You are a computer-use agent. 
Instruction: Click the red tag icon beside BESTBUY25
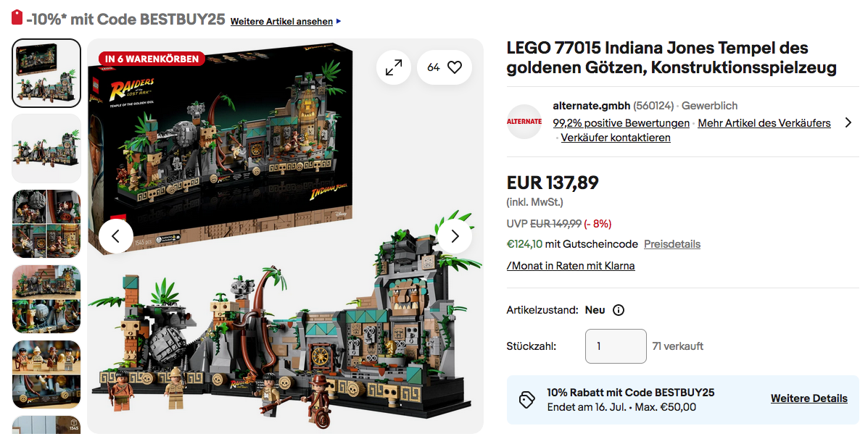click(17, 17)
